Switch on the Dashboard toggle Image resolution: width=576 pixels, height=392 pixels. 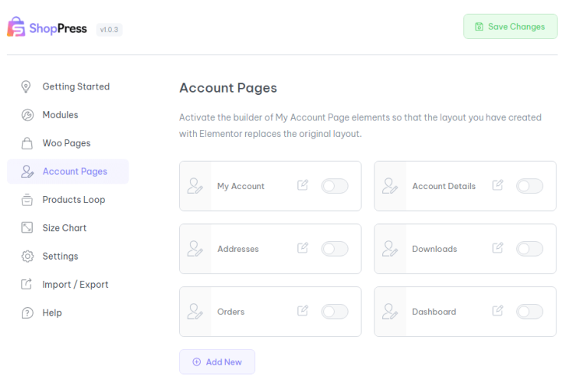pos(529,312)
